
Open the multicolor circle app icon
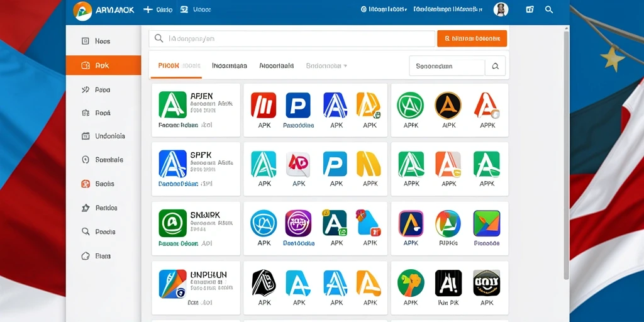448,223
